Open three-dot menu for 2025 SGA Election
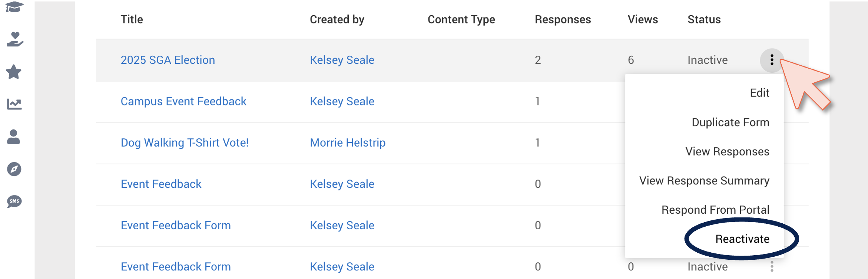This screenshot has width=868, height=279. (772, 60)
